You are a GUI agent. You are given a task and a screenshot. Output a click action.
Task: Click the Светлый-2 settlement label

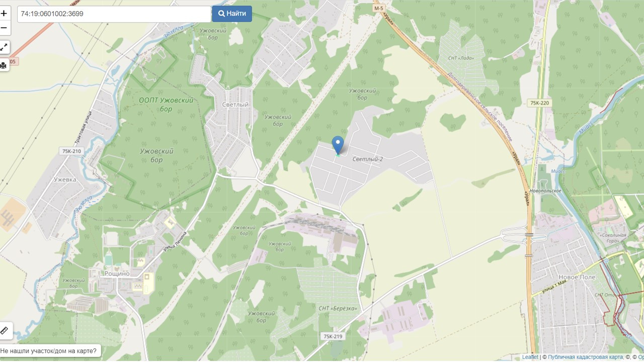coord(367,159)
